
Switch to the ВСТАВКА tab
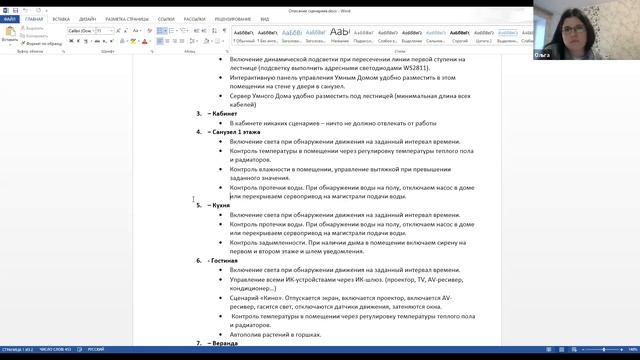(x=61, y=19)
